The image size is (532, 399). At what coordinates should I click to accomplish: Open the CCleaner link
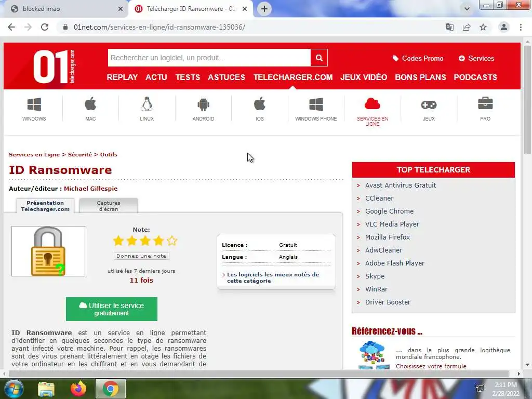[x=379, y=198]
